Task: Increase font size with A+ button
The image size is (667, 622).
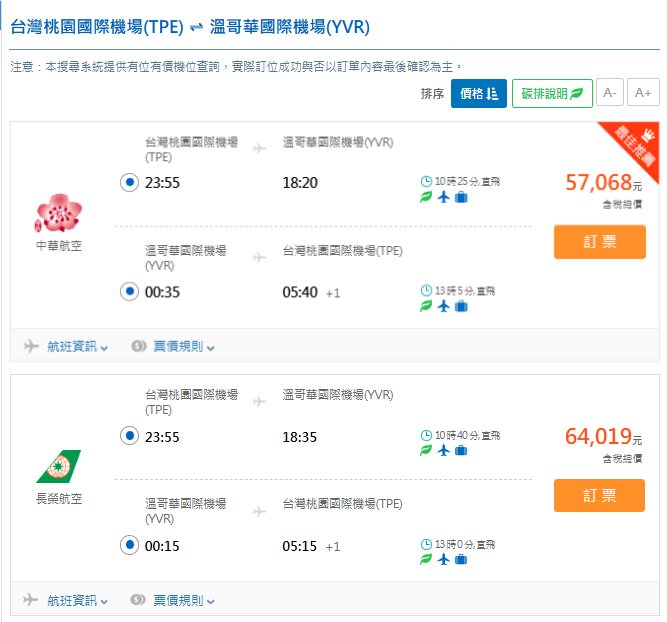Action: click(x=642, y=94)
